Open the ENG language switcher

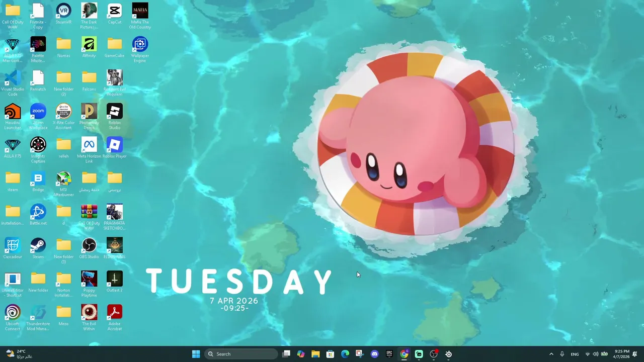pos(575,354)
